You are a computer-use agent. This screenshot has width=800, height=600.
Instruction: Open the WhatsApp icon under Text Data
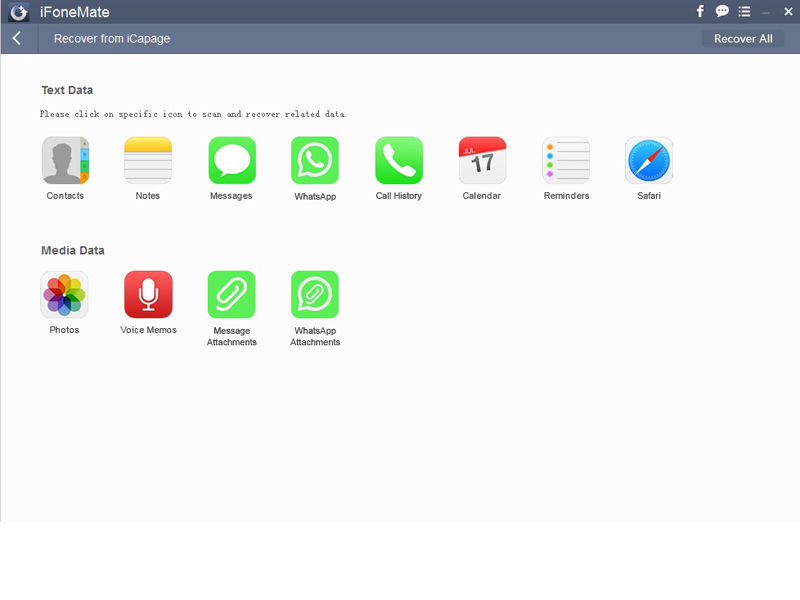click(x=315, y=160)
